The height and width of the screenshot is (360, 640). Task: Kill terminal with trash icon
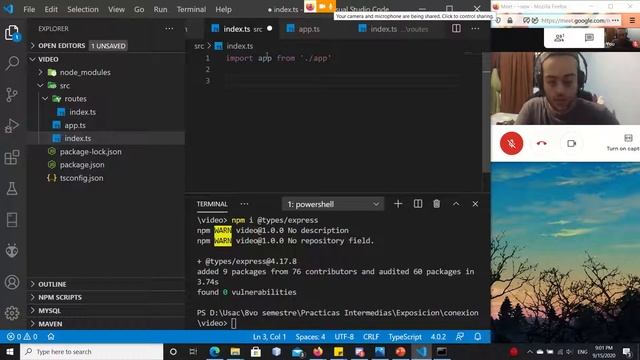tap(437, 204)
